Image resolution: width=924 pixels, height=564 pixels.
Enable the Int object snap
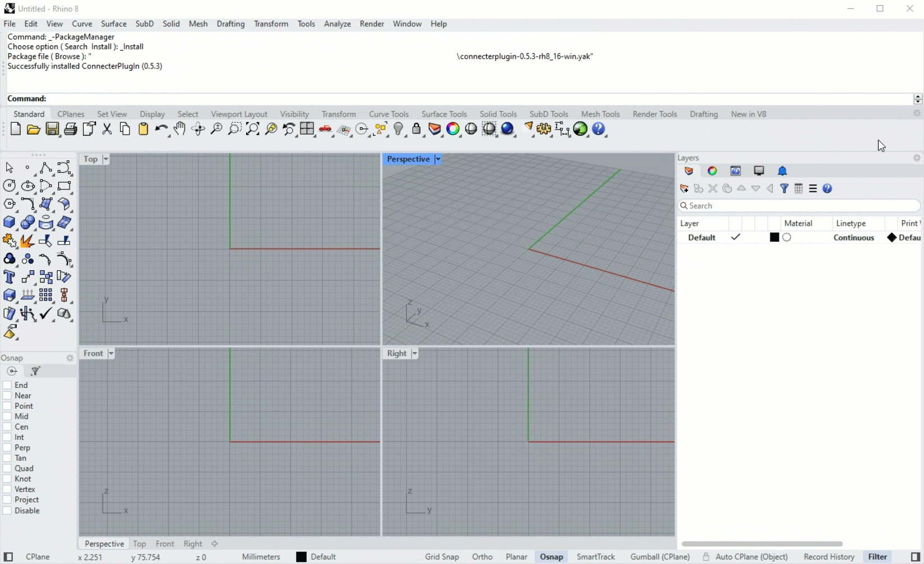pos(7,437)
